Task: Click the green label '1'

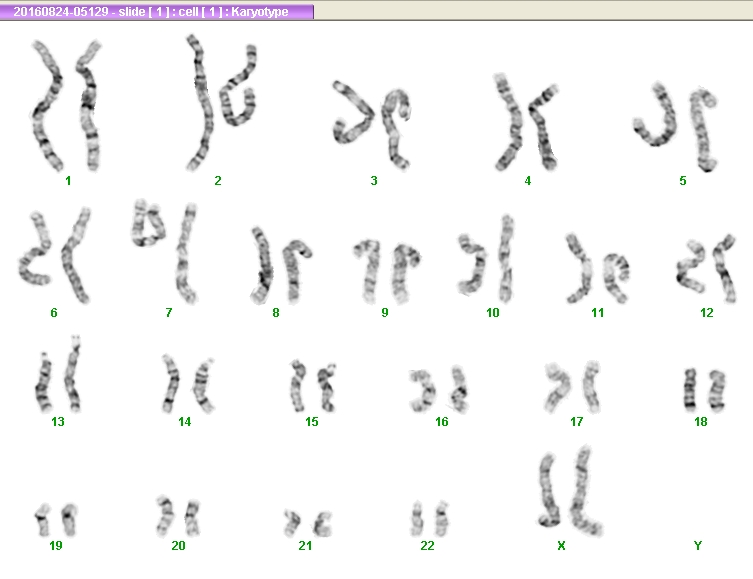Action: click(68, 181)
